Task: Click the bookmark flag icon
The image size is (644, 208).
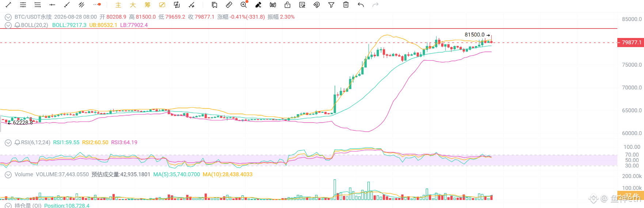Action: 214,5
